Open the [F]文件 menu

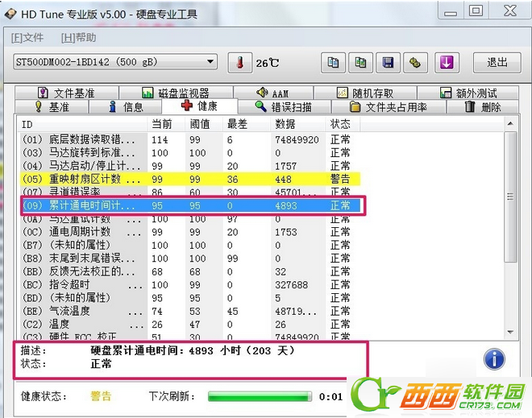click(x=27, y=38)
